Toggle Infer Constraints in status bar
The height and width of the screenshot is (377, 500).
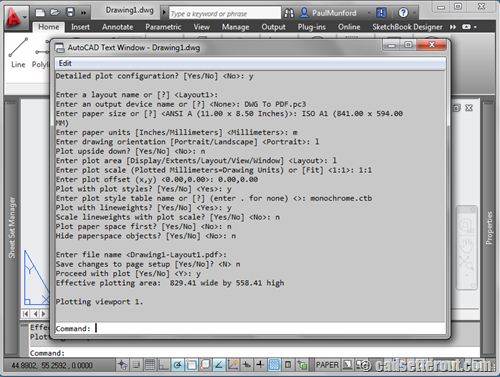[x=122, y=365]
